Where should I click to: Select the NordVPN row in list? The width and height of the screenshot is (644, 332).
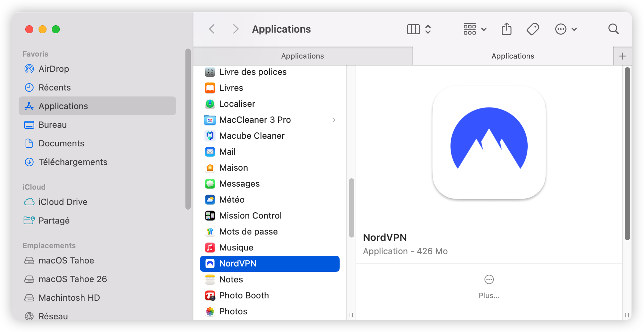[270, 263]
